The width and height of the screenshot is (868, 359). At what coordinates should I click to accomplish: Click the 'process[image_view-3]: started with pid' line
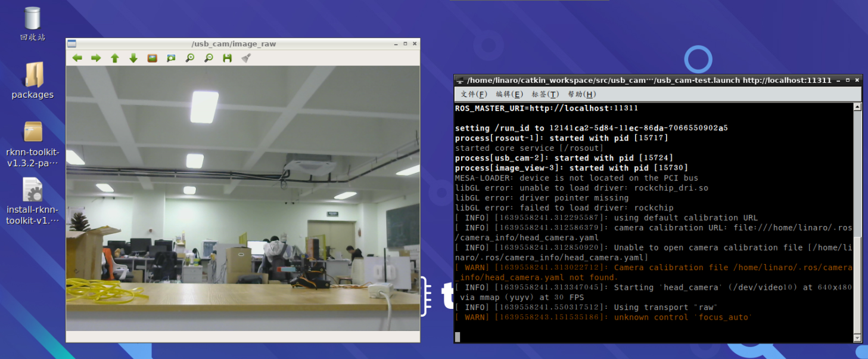571,168
